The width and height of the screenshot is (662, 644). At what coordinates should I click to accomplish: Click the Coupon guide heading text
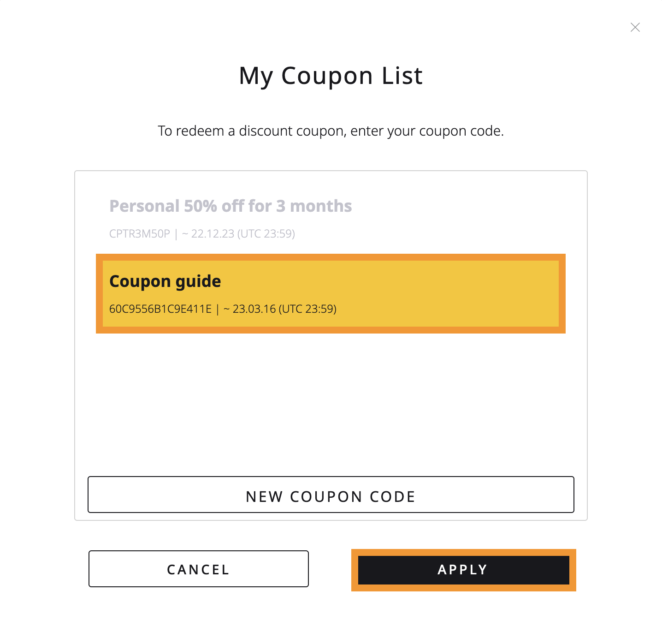165,281
